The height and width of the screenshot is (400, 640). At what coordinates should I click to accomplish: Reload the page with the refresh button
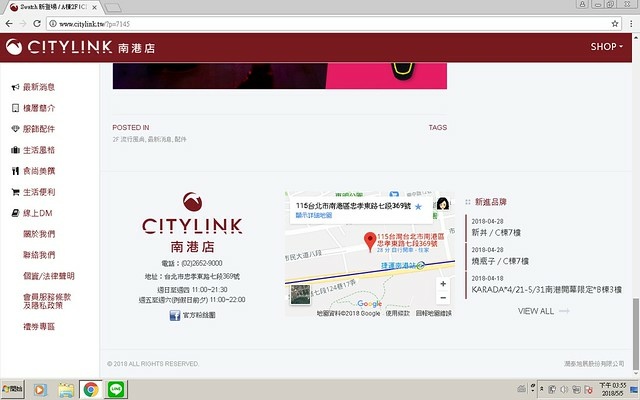coord(37,24)
